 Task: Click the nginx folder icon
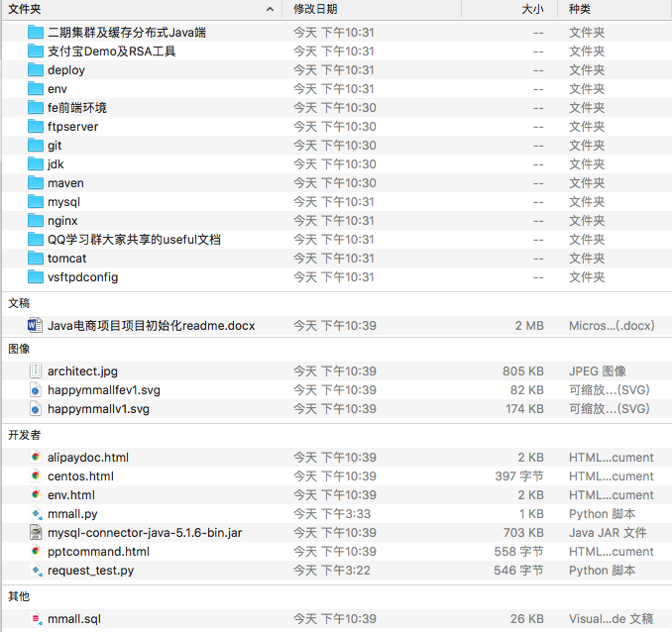point(36,221)
